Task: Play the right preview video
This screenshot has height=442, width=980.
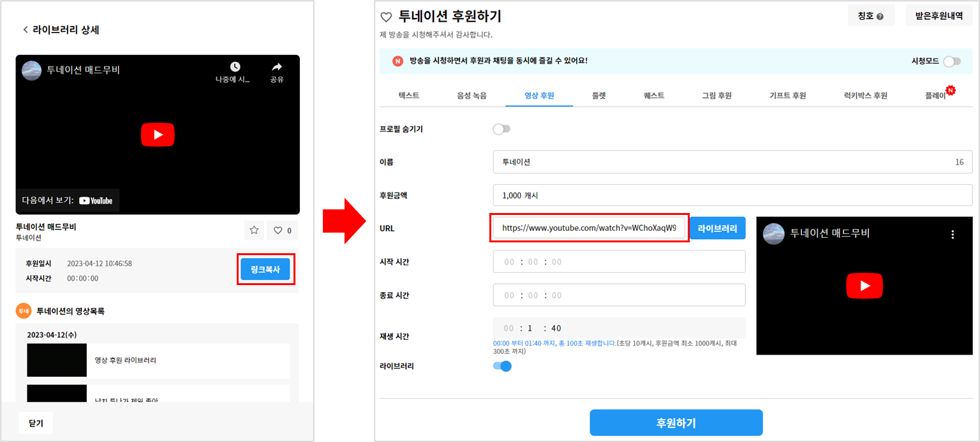Action: point(864,286)
